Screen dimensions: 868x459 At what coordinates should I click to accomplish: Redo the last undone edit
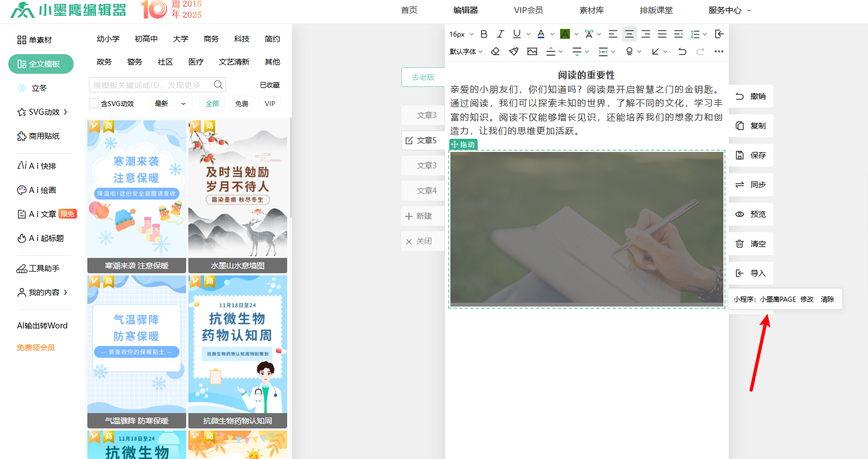pyautogui.click(x=700, y=51)
